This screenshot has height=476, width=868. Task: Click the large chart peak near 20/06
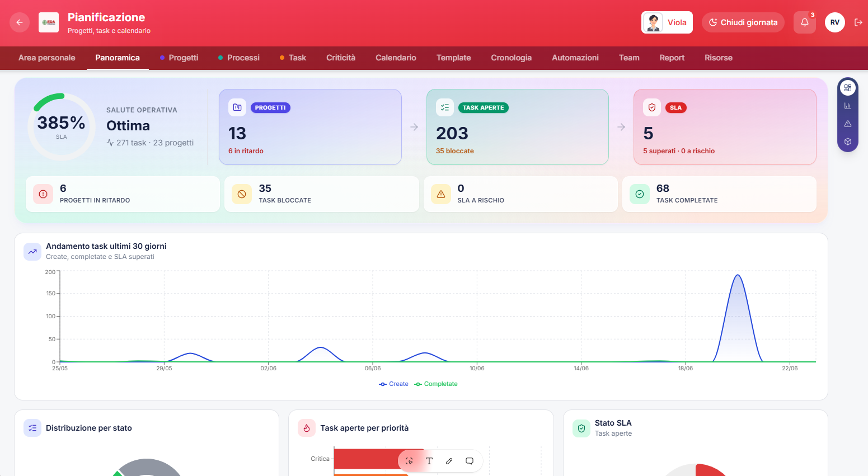pyautogui.click(x=738, y=318)
